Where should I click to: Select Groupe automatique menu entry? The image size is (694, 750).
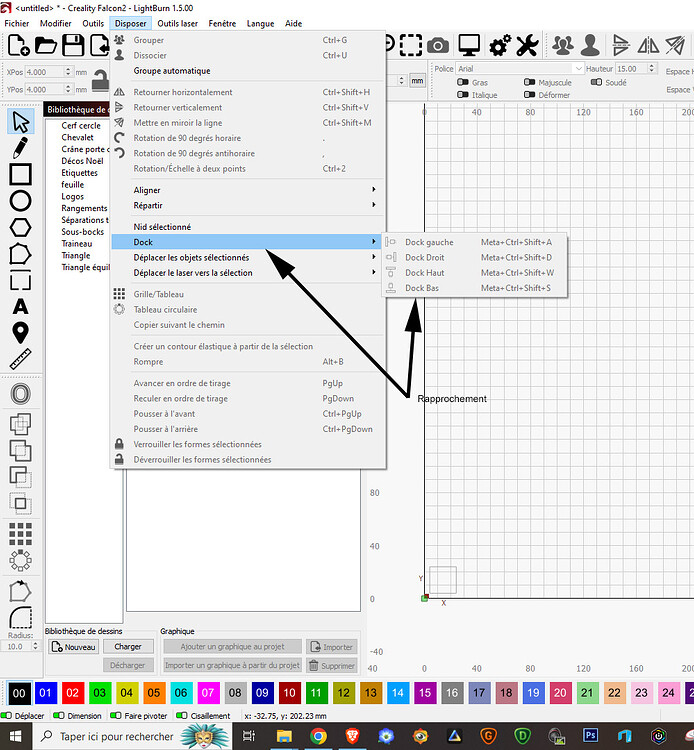248,71
